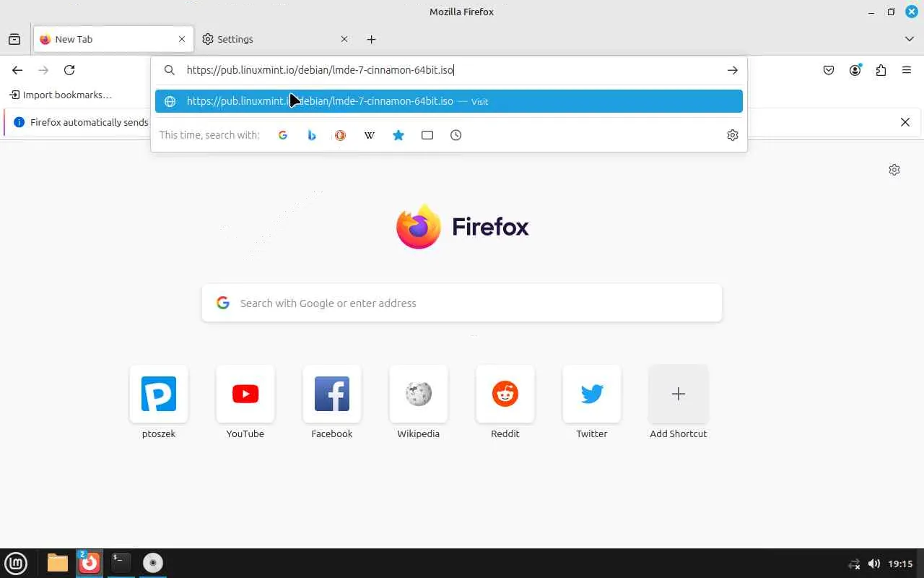Click Import bookmarks… in the bookmarks toolbar

(x=61, y=95)
